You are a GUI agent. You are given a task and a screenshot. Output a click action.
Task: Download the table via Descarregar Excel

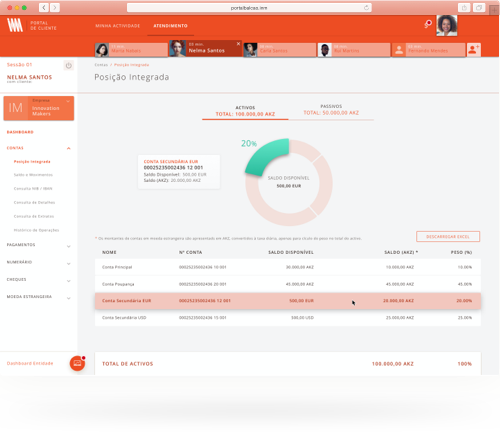[x=448, y=237]
